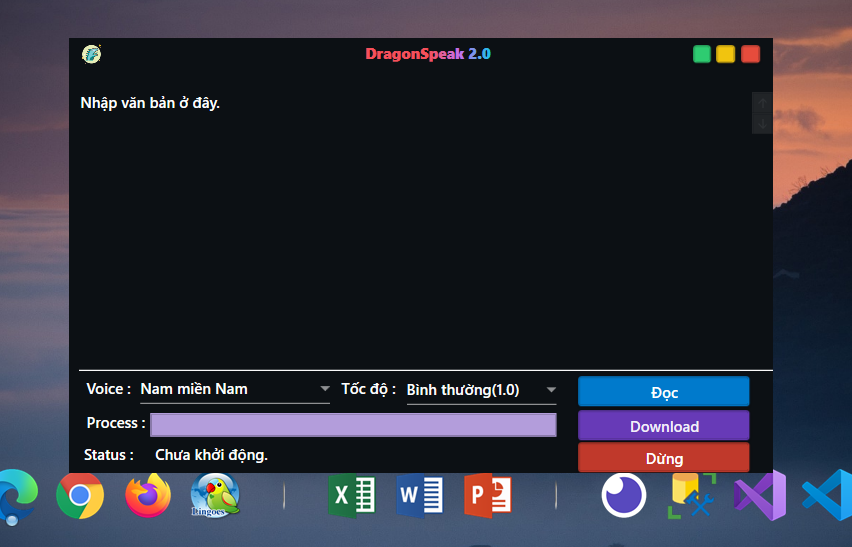Click the Process : label

(x=116, y=423)
